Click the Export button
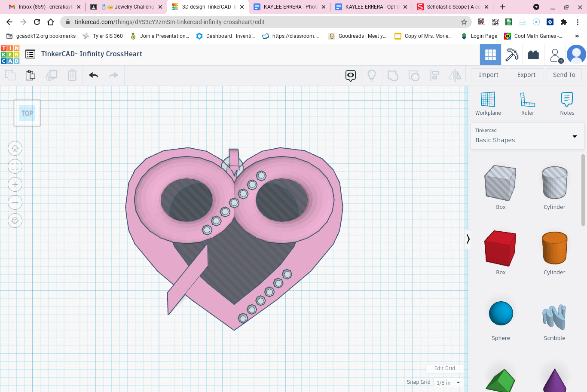The image size is (587, 392). pyautogui.click(x=526, y=75)
